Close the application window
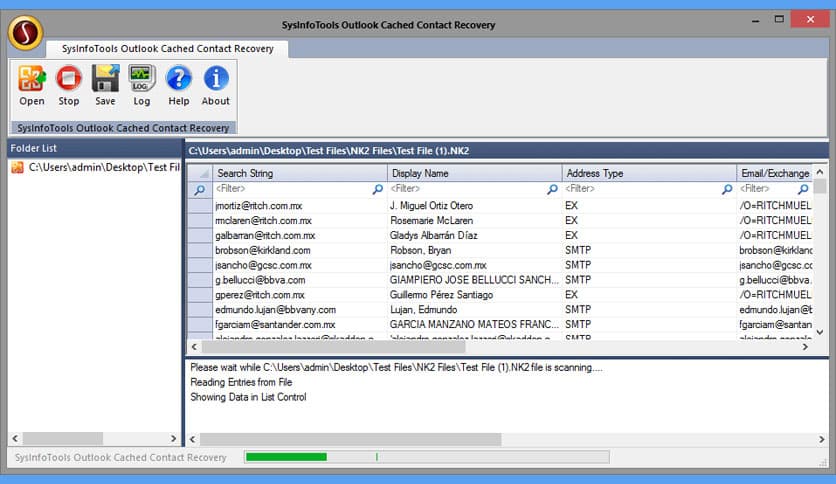This screenshot has height=484, width=836. click(x=810, y=19)
